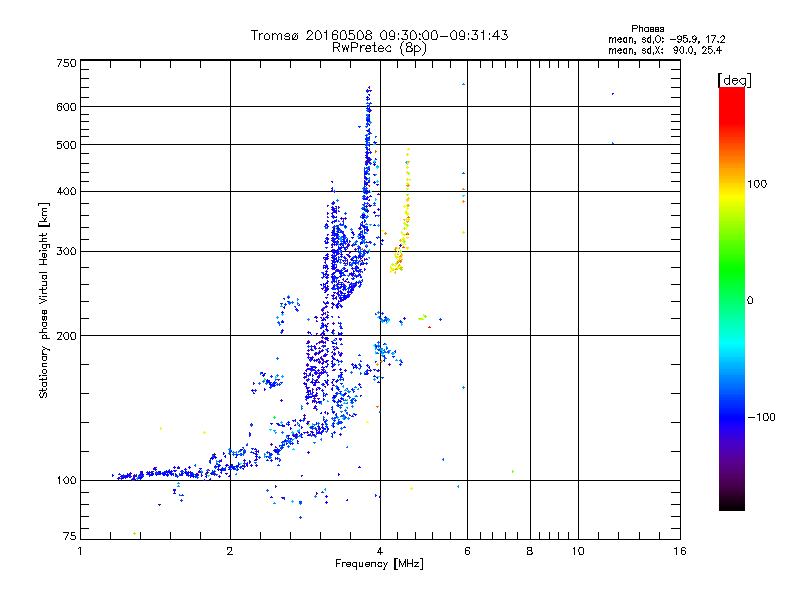Screen dimensions: 800x600
Task: Click x-axis tick label "16"
Action: (680, 551)
